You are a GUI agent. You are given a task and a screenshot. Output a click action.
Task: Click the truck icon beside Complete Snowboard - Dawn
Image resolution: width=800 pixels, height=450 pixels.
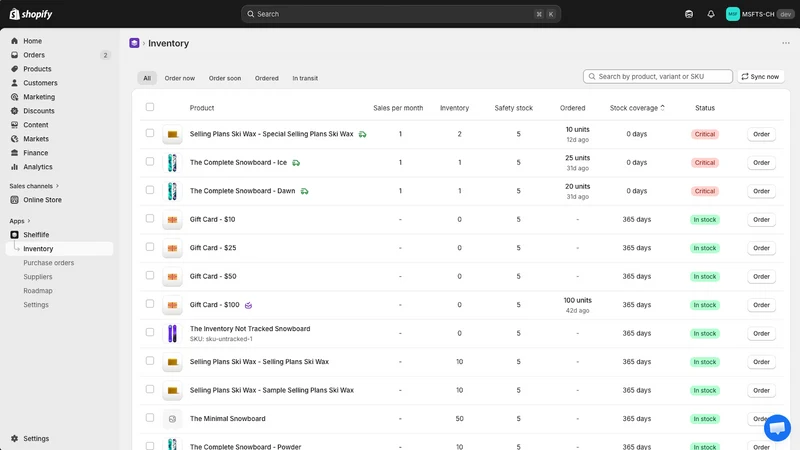tap(305, 191)
